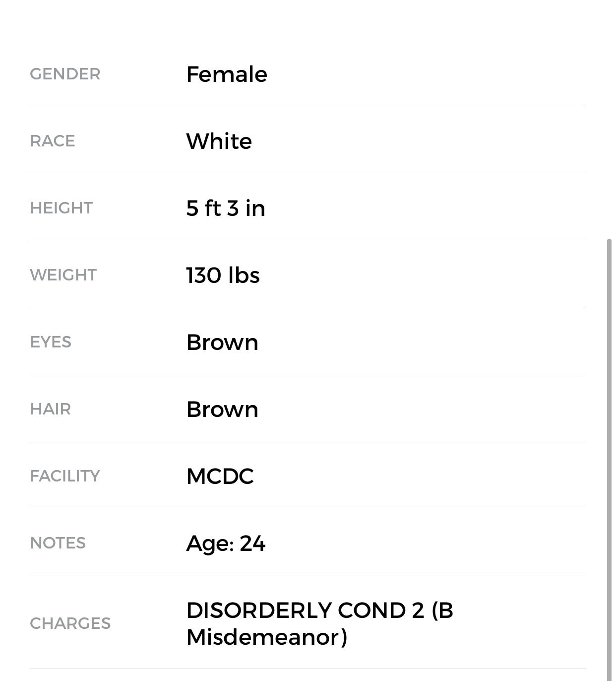Select the White race value
The width and height of the screenshot is (616, 681).
[x=219, y=141]
